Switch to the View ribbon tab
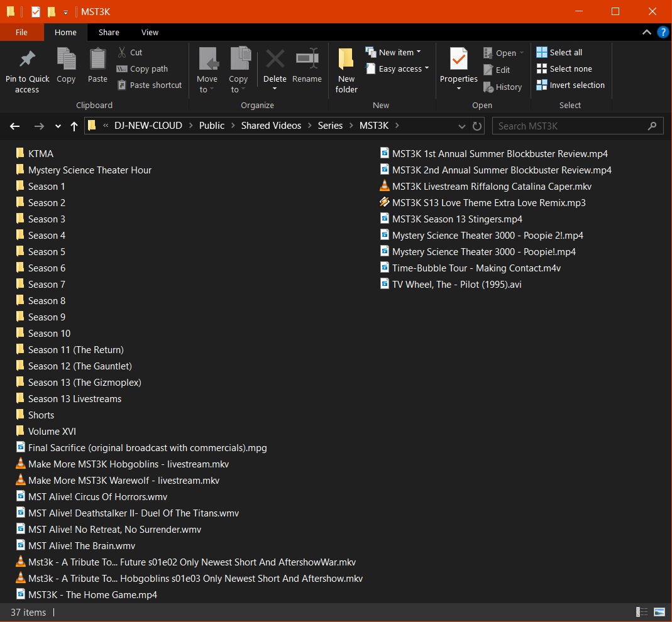The image size is (672, 622). [150, 32]
